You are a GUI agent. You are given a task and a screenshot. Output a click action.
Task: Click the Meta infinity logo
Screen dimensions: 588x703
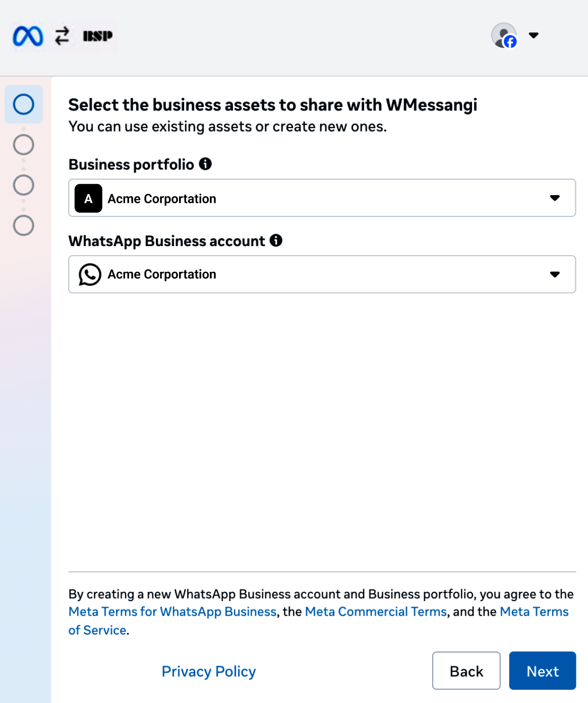tap(28, 36)
